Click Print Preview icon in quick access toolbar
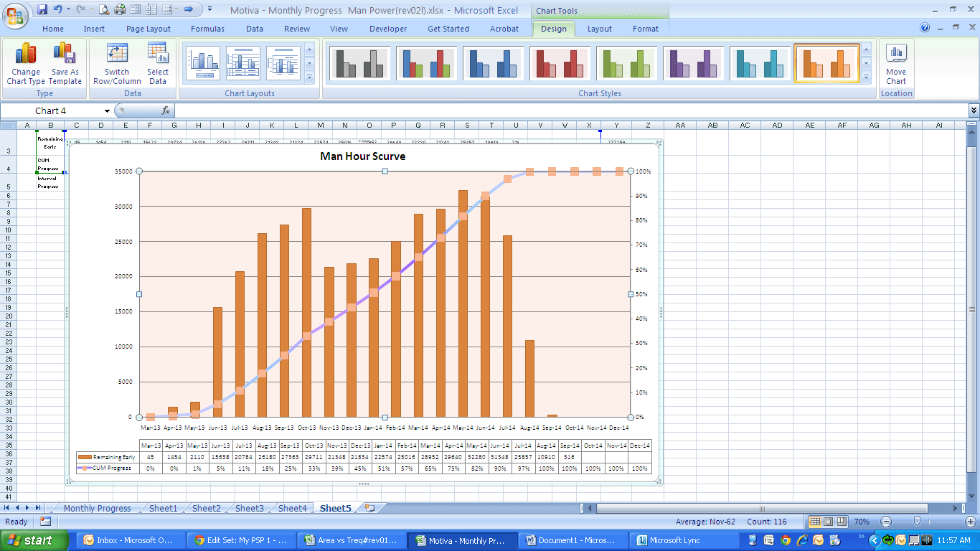This screenshot has width=980, height=551. click(104, 9)
